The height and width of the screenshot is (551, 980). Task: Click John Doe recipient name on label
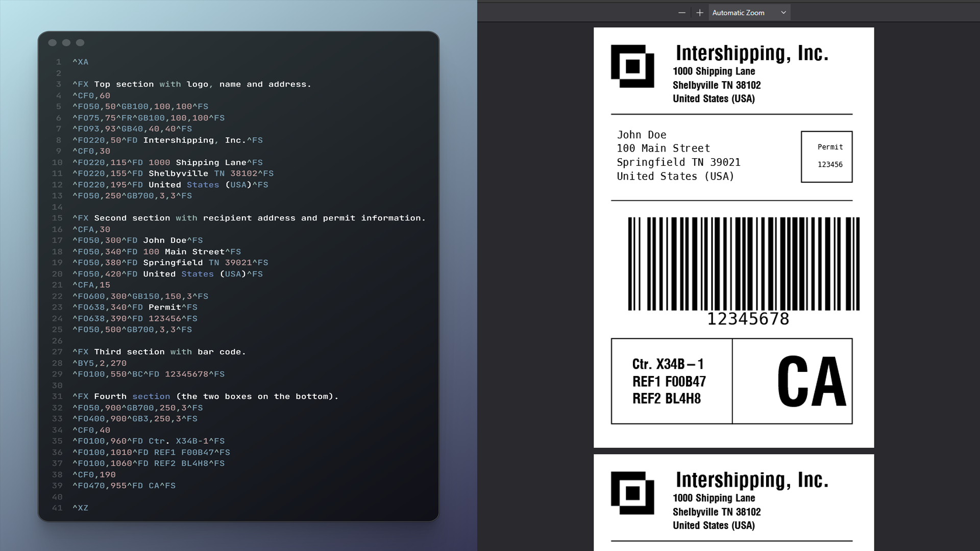[x=642, y=135]
